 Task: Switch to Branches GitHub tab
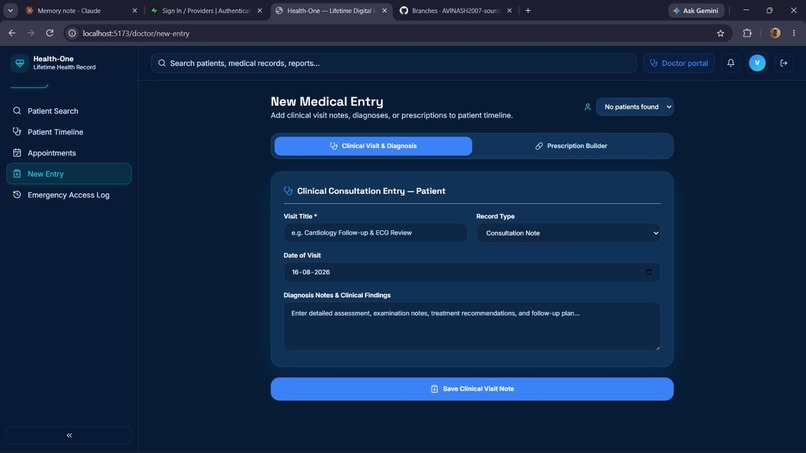point(455,10)
